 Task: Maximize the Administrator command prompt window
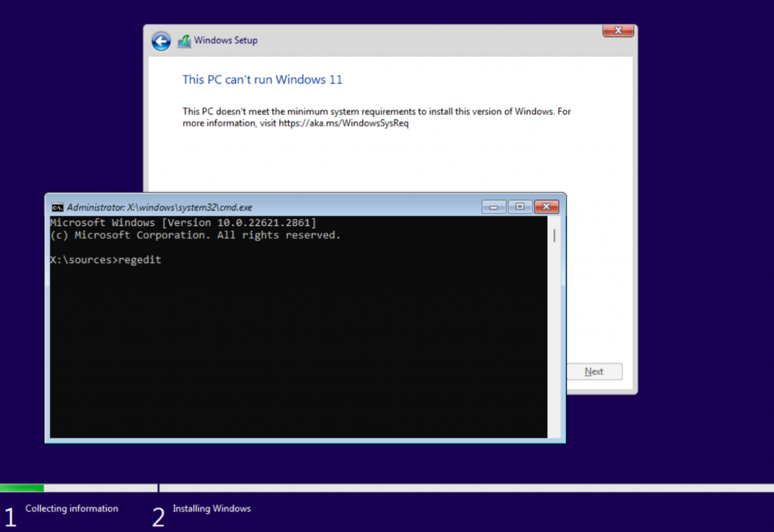coord(520,206)
